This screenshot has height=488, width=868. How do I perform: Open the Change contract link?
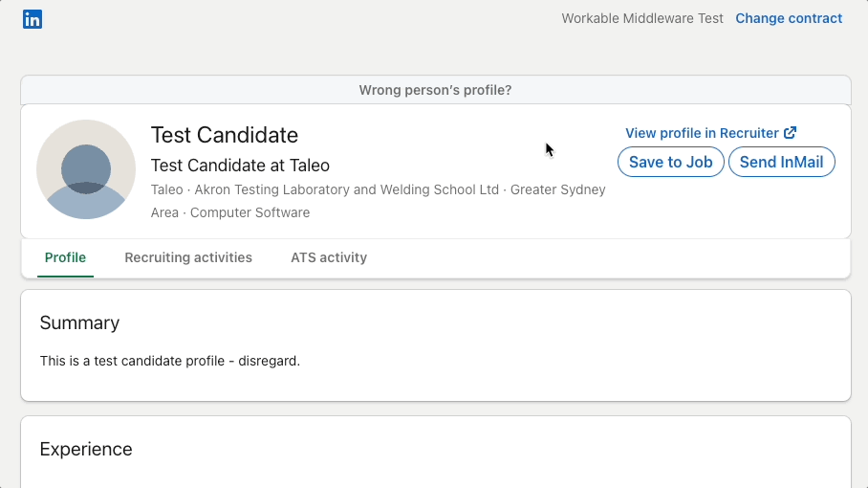(x=789, y=18)
